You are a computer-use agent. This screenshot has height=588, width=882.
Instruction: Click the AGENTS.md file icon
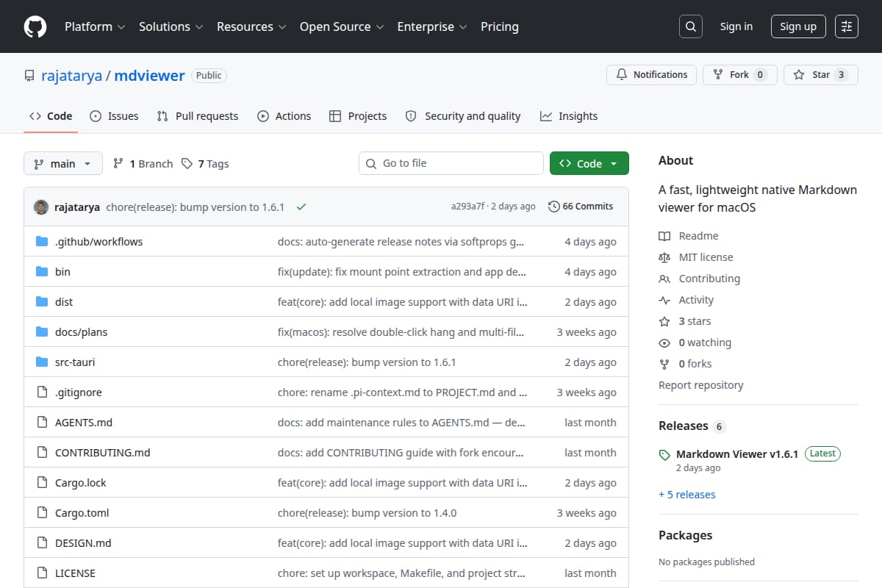[42, 423]
